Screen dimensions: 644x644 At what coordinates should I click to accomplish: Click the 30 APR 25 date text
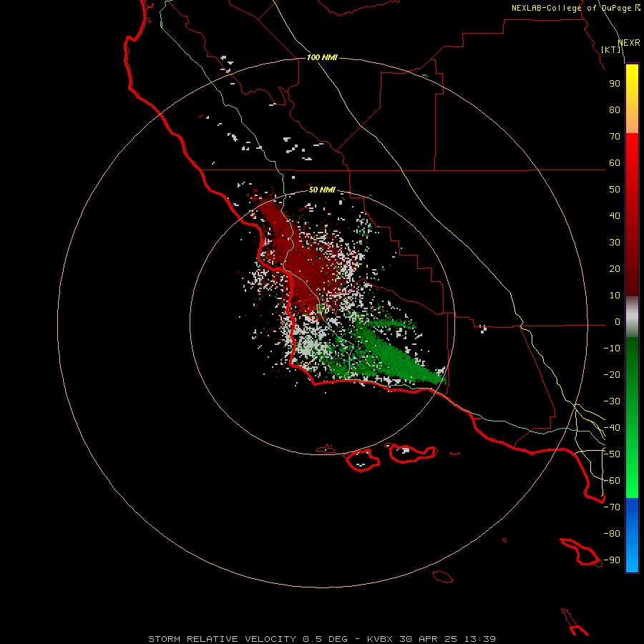coord(429,639)
